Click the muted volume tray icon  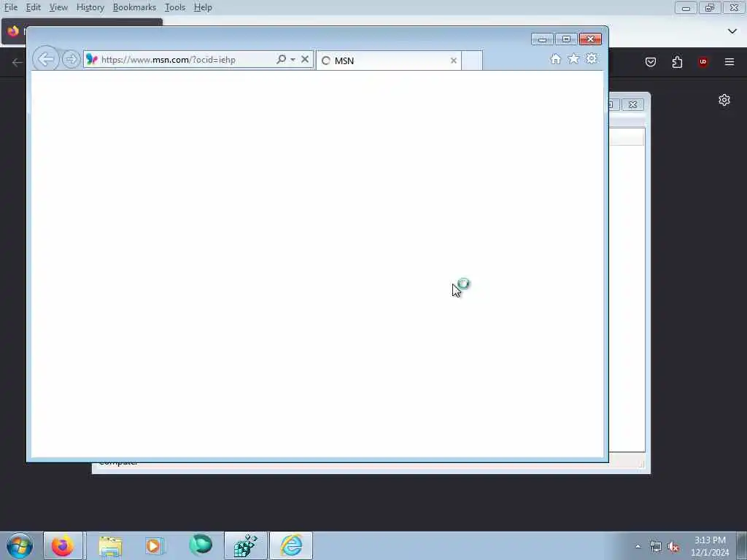(673, 547)
